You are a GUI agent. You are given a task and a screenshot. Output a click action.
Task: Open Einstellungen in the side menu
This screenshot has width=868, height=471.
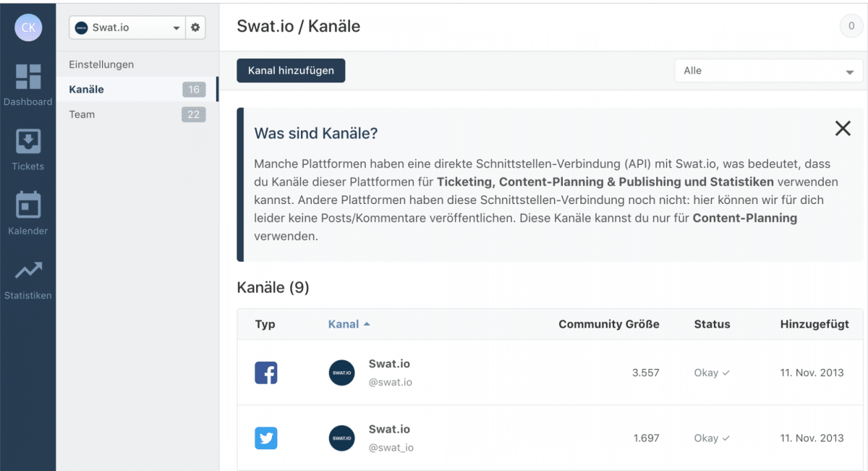tap(101, 64)
